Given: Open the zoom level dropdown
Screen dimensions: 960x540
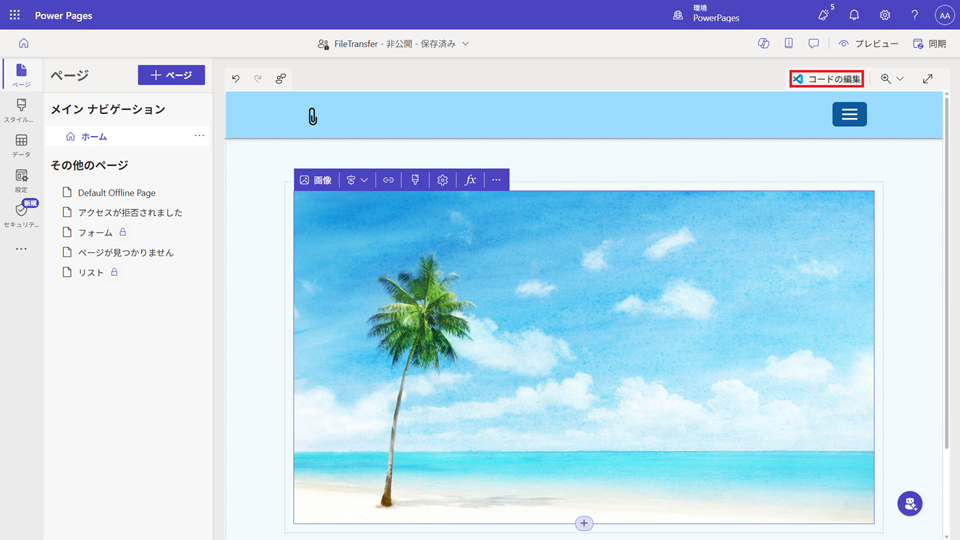Looking at the screenshot, I should pos(892,78).
